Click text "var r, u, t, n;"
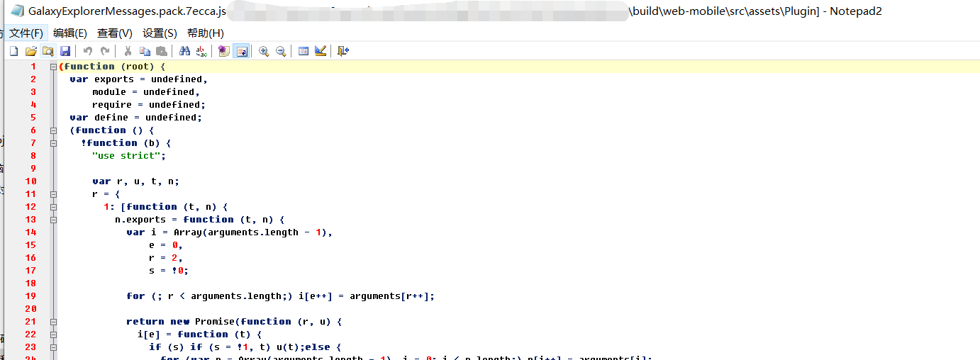980x360 pixels. (135, 181)
